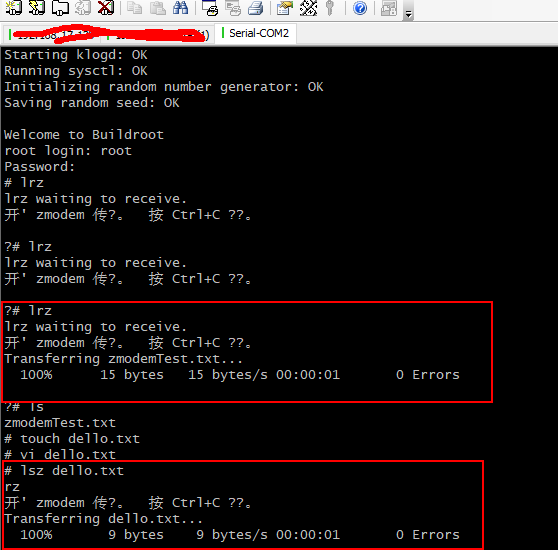
Task: Print the screen via Print Screen icon
Action: pos(210,8)
